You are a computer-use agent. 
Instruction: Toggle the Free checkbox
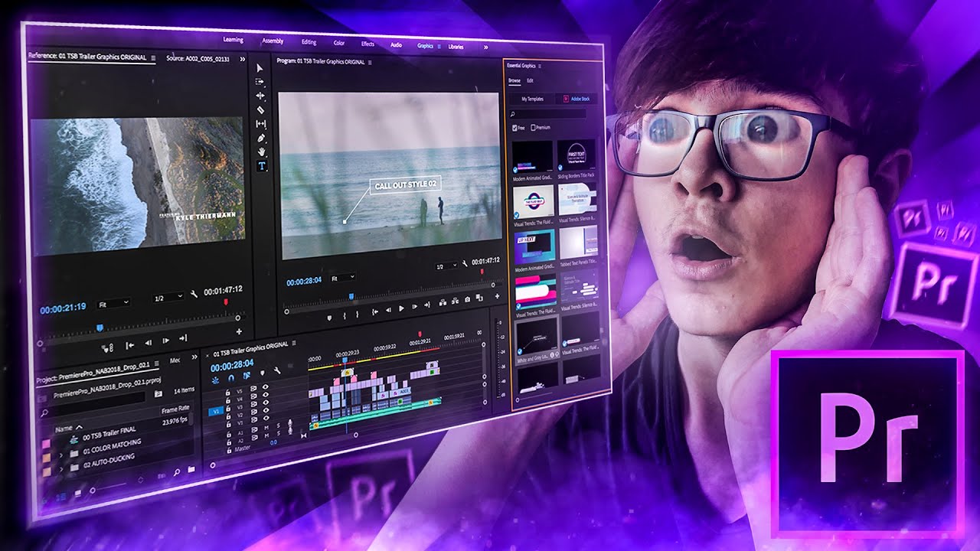pos(514,128)
